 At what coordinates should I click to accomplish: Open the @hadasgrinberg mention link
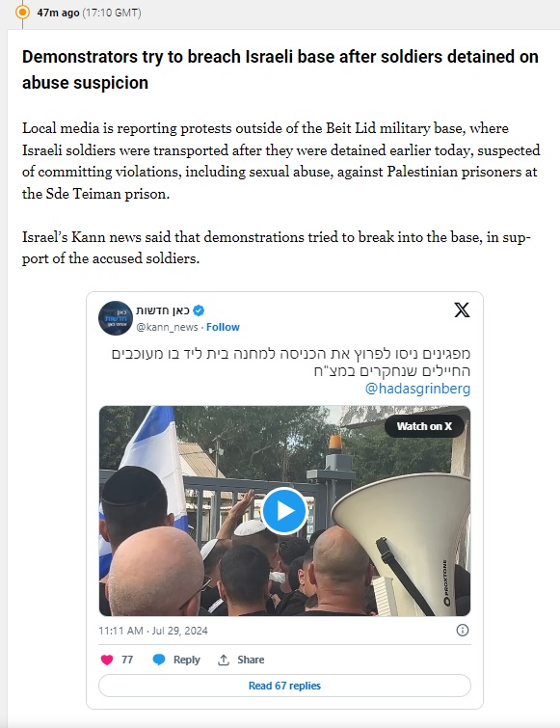click(x=417, y=389)
